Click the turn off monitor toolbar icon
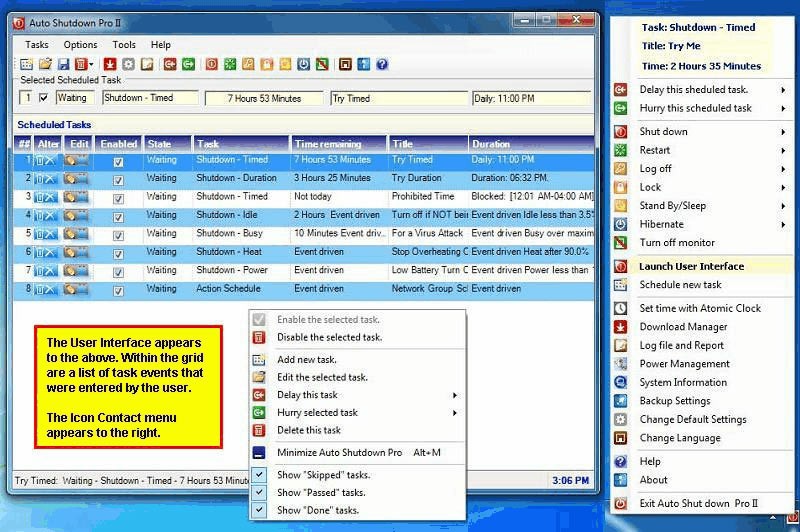The height and width of the screenshot is (532, 800). [322, 64]
